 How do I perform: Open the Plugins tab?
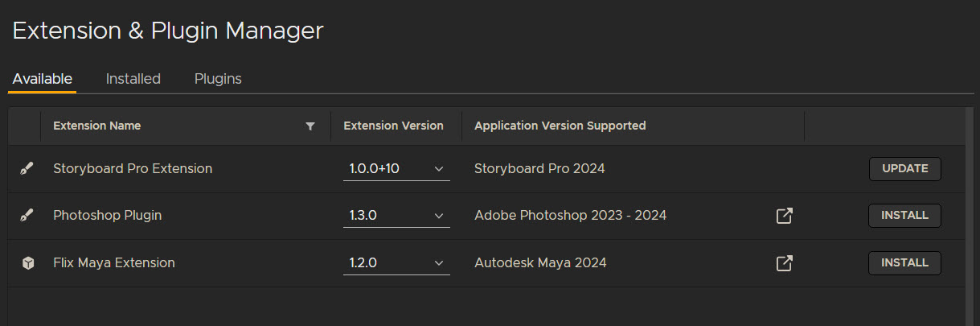218,79
